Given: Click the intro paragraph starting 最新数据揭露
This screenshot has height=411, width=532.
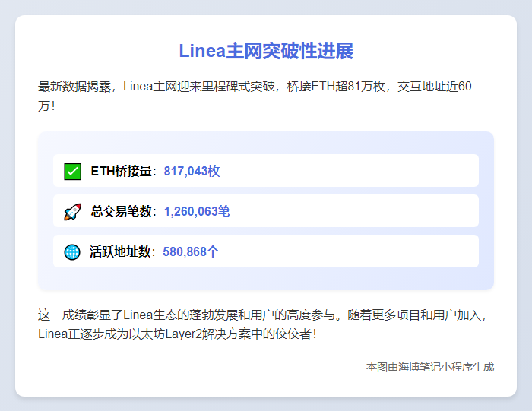Looking at the screenshot, I should point(255,96).
